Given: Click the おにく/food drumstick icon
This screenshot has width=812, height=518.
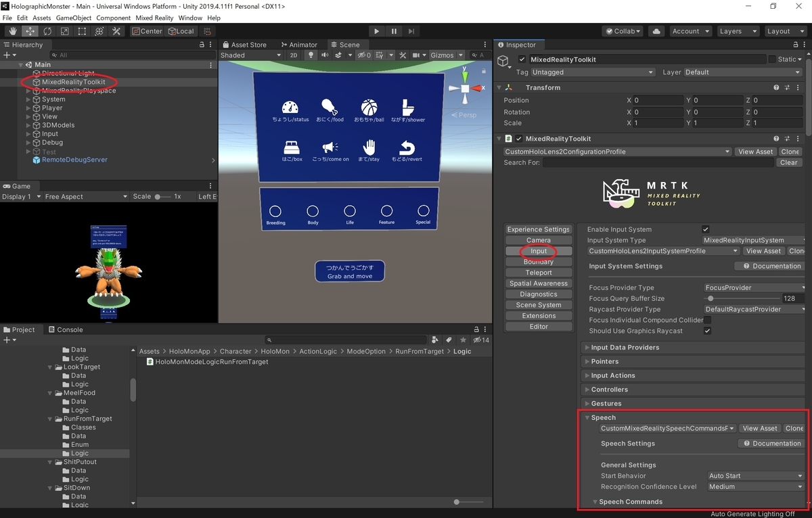Looking at the screenshot, I should coord(330,107).
